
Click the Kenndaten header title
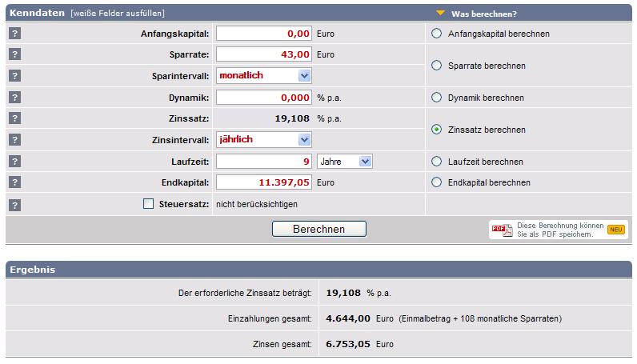(37, 13)
